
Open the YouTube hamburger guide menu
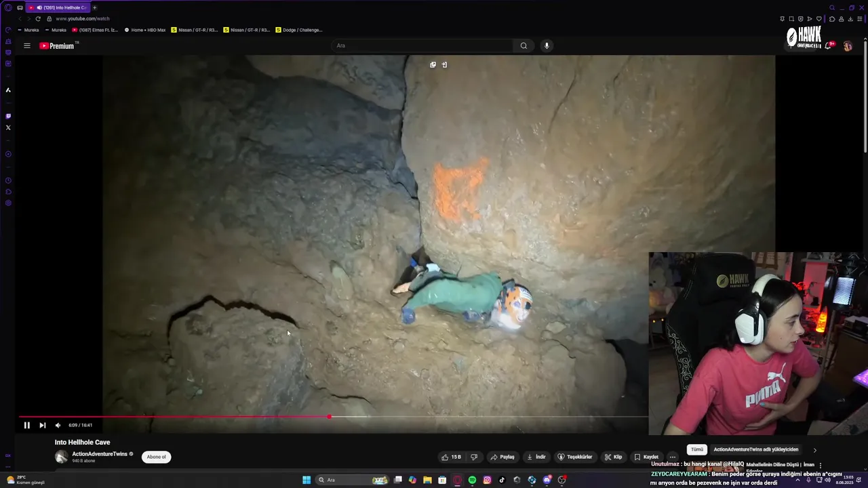tap(27, 45)
